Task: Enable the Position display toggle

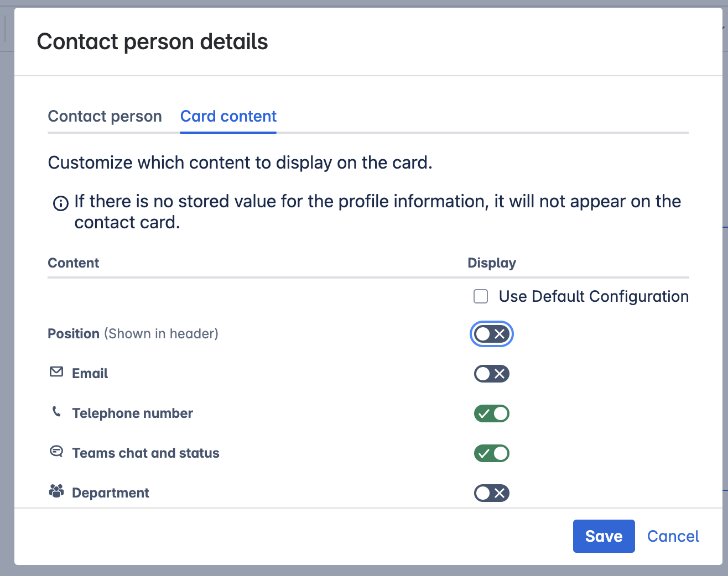Action: coord(491,334)
